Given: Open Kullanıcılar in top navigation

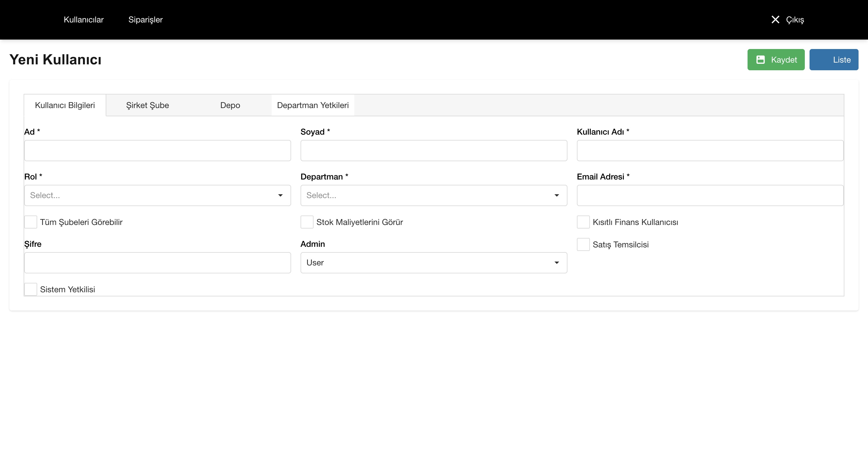Looking at the screenshot, I should (84, 19).
